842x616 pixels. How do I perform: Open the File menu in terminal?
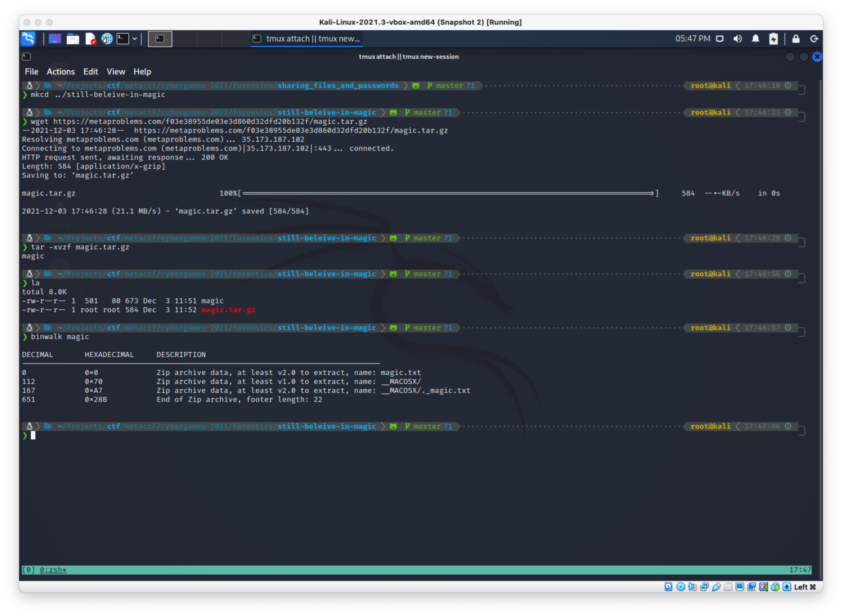pyautogui.click(x=31, y=71)
